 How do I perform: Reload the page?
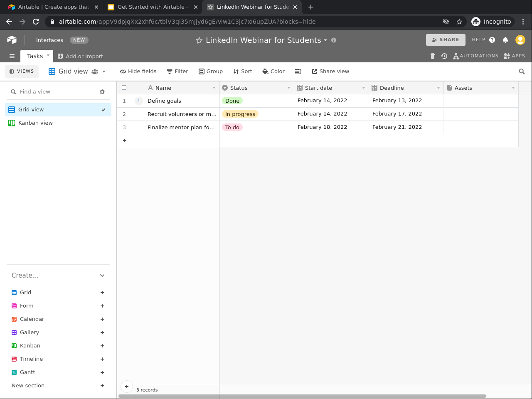pyautogui.click(x=36, y=22)
